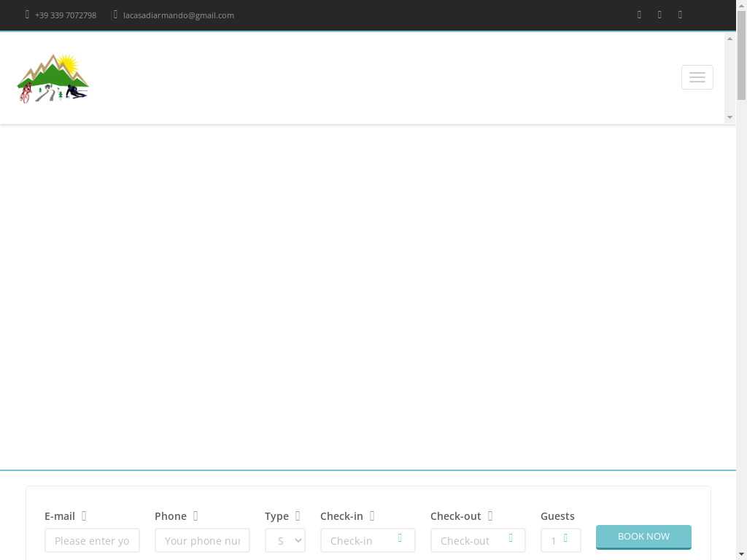Open the Check-in date picker

click(368, 540)
